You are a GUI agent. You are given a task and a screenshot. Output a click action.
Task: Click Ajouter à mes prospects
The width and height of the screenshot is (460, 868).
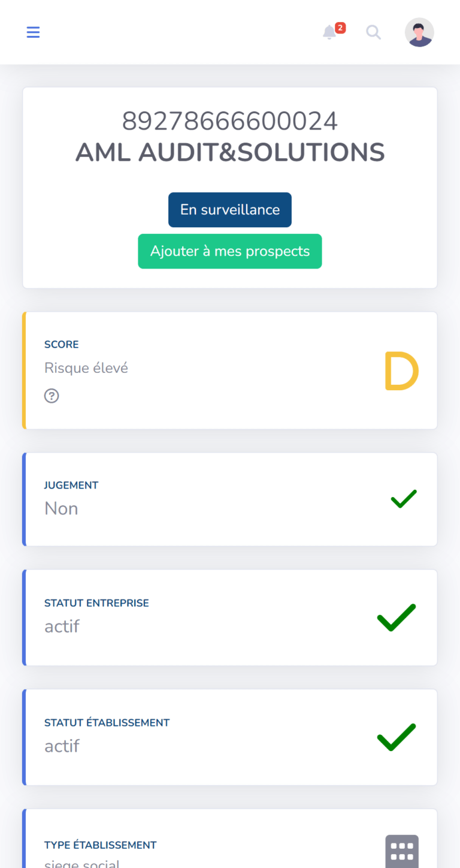point(230,251)
